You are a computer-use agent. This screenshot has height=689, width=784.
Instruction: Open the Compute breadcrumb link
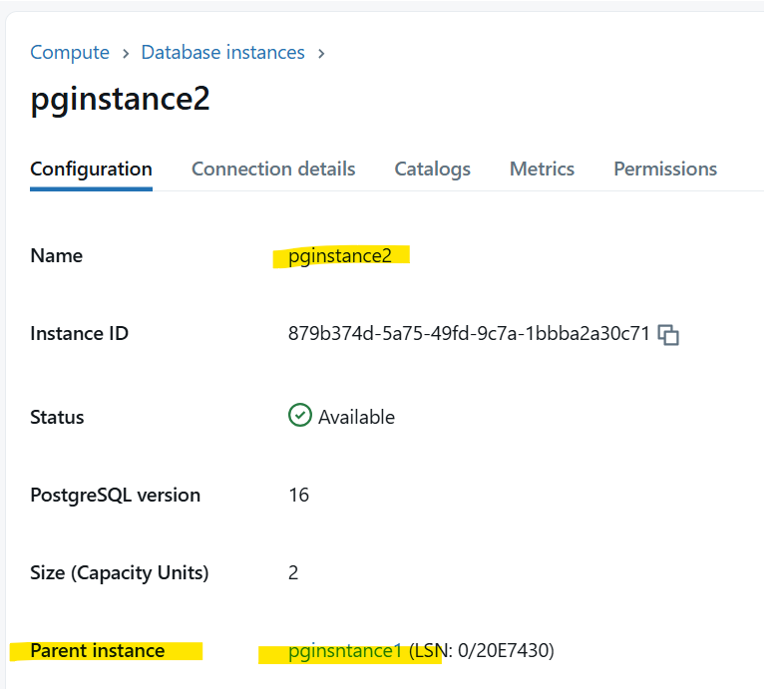coord(70,52)
